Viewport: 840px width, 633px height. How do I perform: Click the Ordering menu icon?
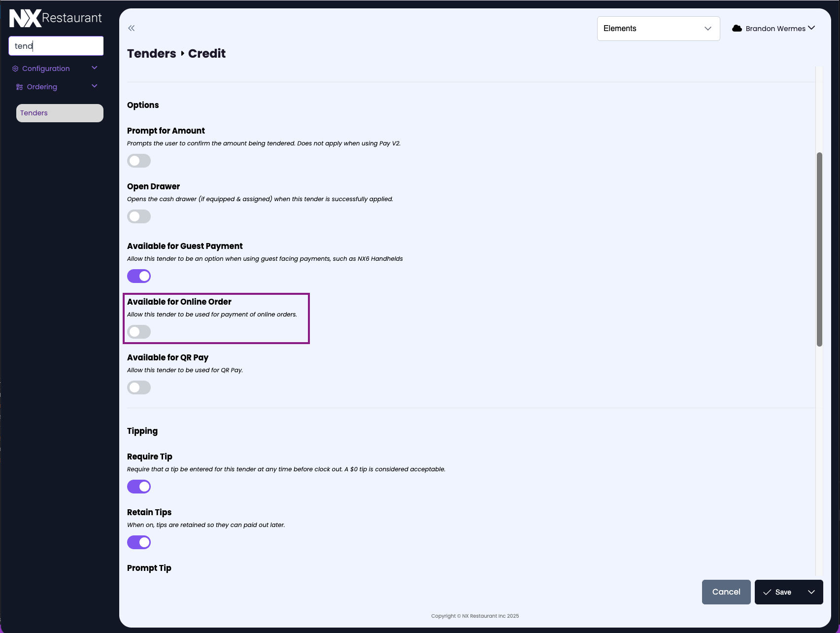pyautogui.click(x=20, y=87)
